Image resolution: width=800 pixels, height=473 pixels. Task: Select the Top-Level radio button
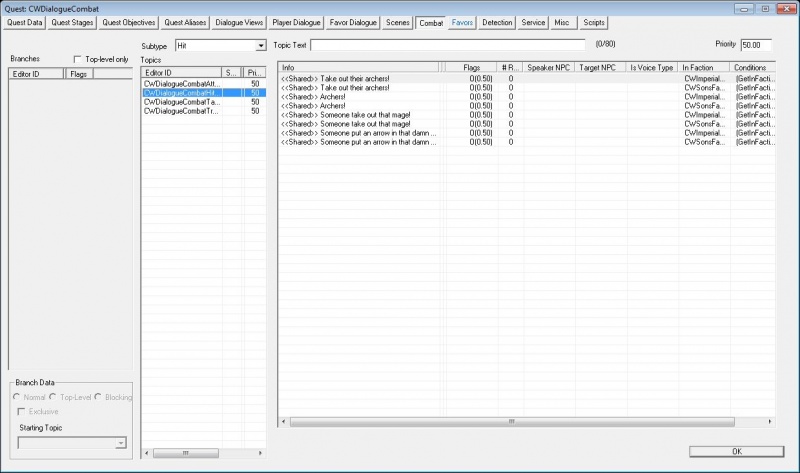(53, 396)
